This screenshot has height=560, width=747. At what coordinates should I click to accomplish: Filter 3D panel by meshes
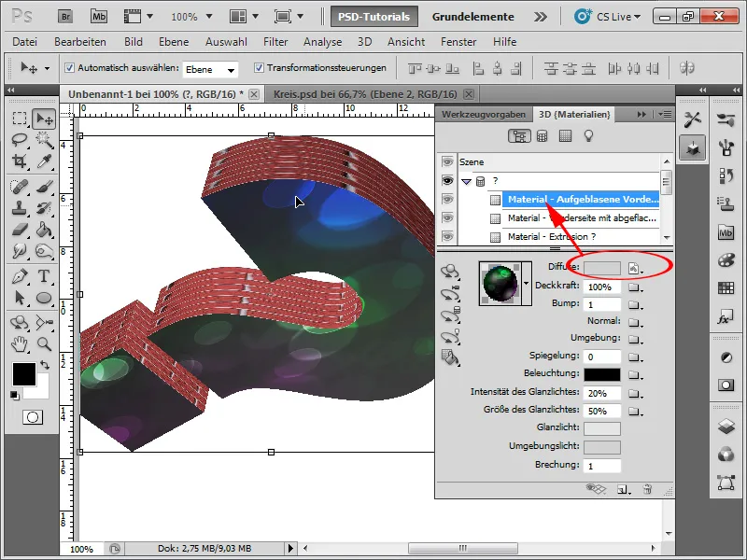pyautogui.click(x=542, y=136)
